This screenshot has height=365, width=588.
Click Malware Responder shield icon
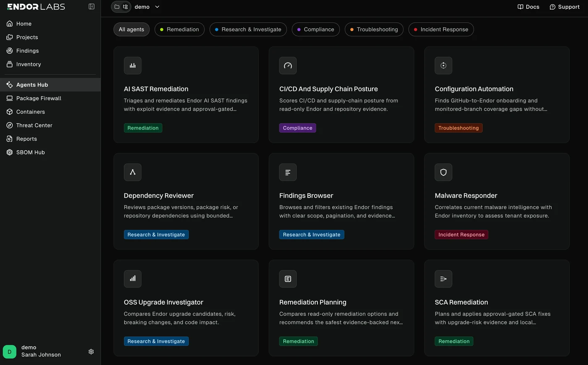444,172
